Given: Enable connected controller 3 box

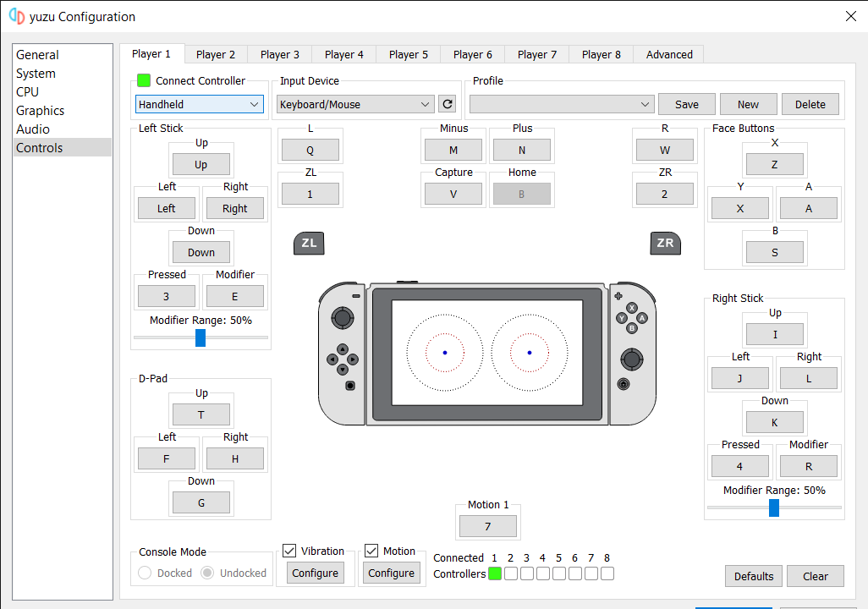Looking at the screenshot, I should [x=527, y=573].
